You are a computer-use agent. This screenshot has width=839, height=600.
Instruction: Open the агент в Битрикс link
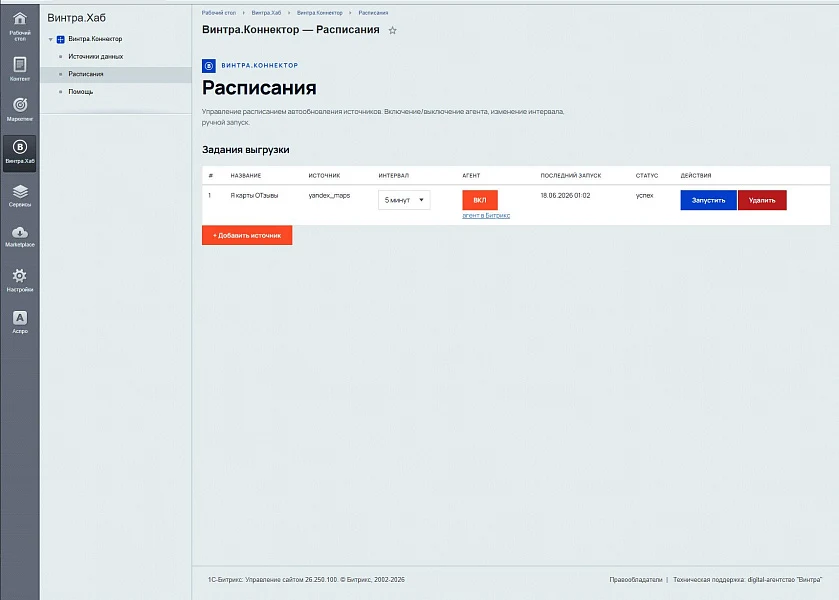(x=486, y=215)
